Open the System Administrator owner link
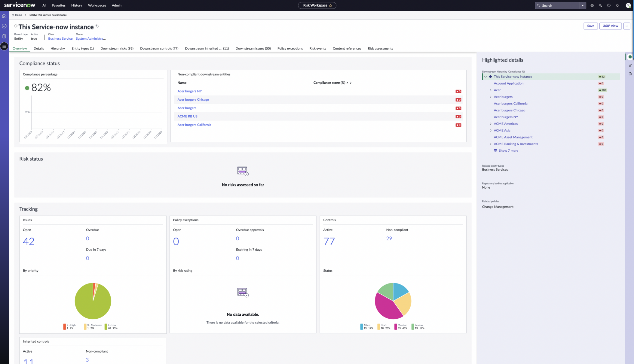634x364 pixels. [91, 39]
